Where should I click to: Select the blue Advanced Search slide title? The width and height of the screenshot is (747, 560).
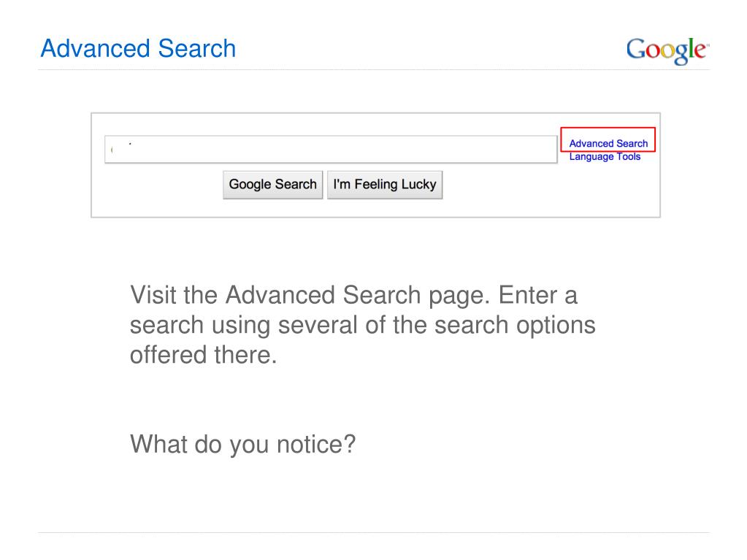[x=138, y=49]
